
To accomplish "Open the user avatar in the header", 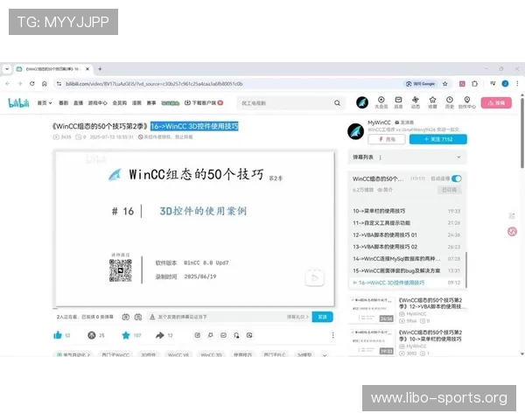I will pyautogui.click(x=362, y=102).
